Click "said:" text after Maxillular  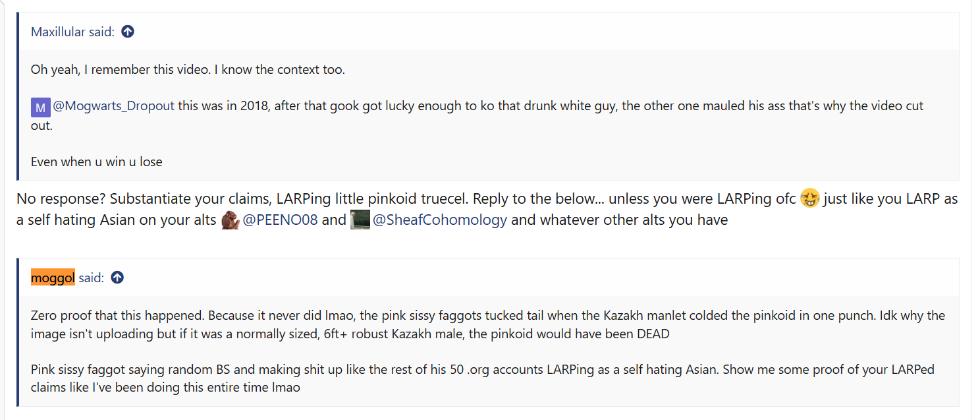[103, 32]
